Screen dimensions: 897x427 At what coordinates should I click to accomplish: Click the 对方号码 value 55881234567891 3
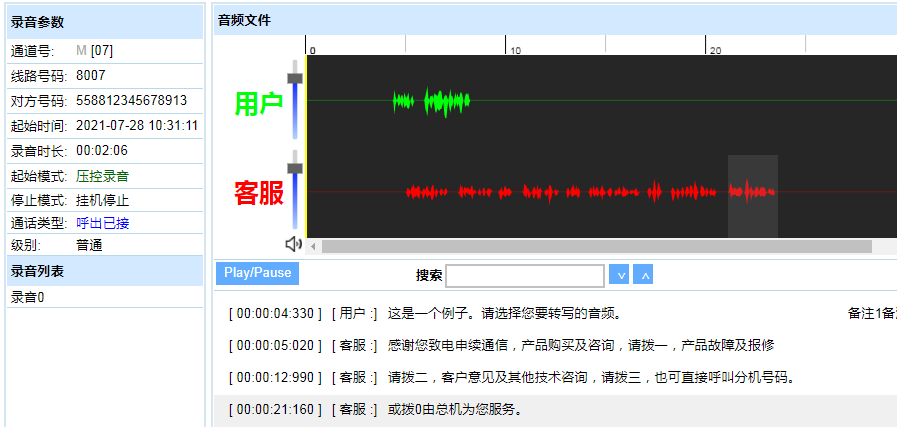tap(132, 101)
